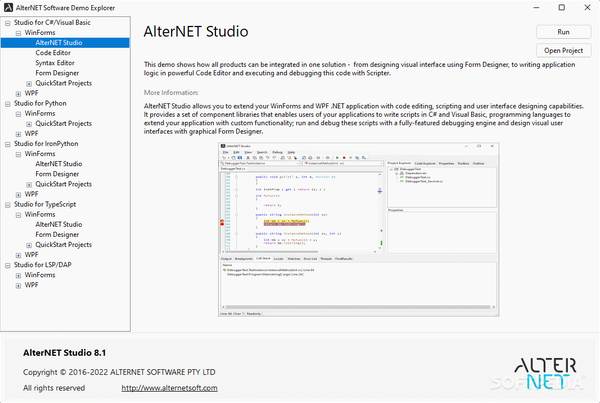The height and width of the screenshot is (403, 600).
Task: Select Form Designer under Studio for IronPython
Action: (x=57, y=174)
